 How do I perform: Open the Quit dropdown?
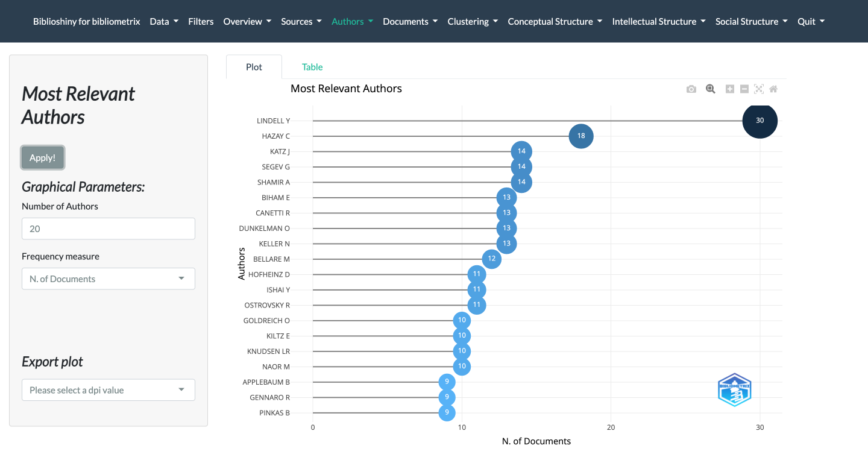811,21
